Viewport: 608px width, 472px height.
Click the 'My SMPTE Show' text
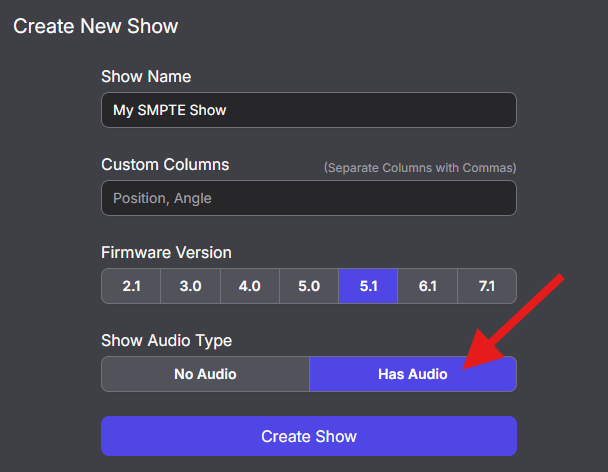(x=170, y=110)
